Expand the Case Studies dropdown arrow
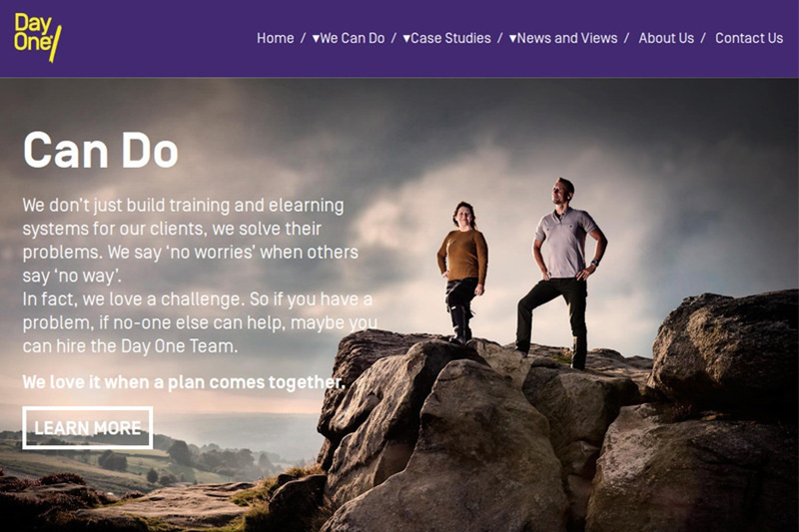 coord(406,39)
